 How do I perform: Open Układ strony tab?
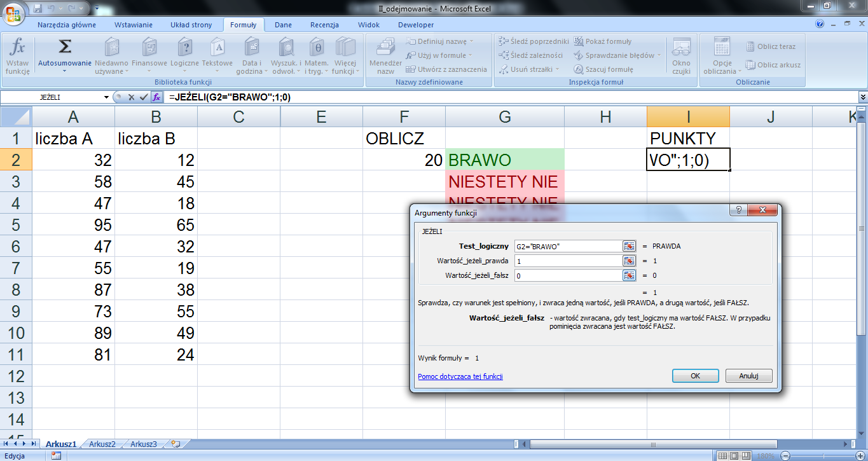pos(191,25)
